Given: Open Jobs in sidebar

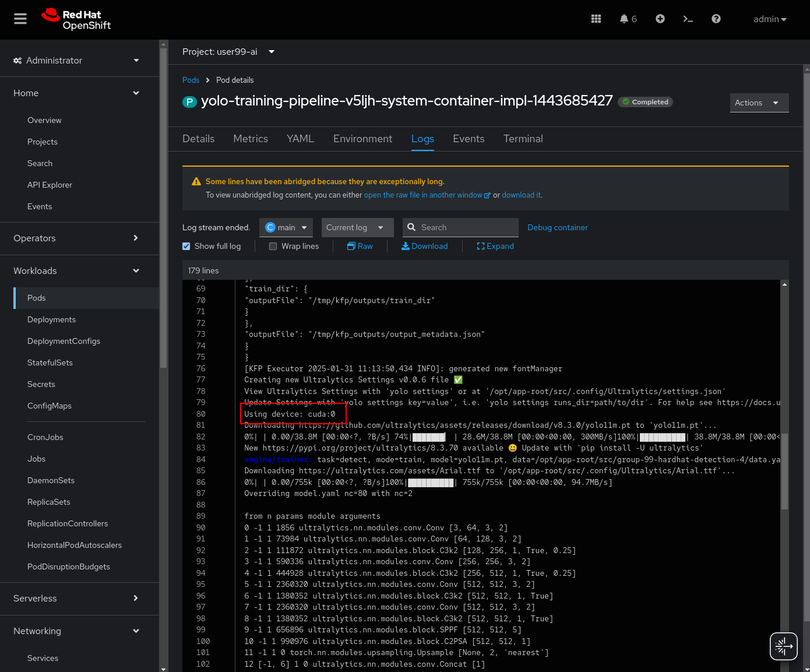Looking at the screenshot, I should pyautogui.click(x=37, y=459).
